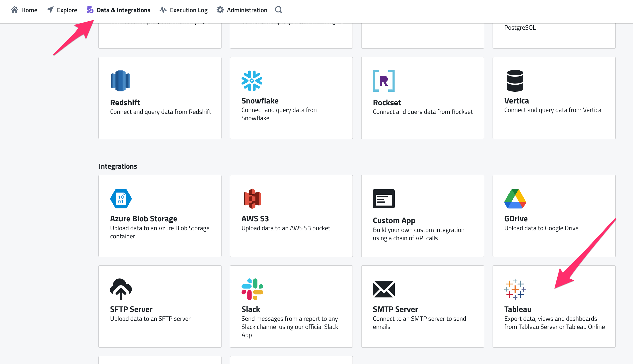Screen dimensions: 633x364
Task: Click the SFTP cloud upload icon
Action: pos(121,289)
